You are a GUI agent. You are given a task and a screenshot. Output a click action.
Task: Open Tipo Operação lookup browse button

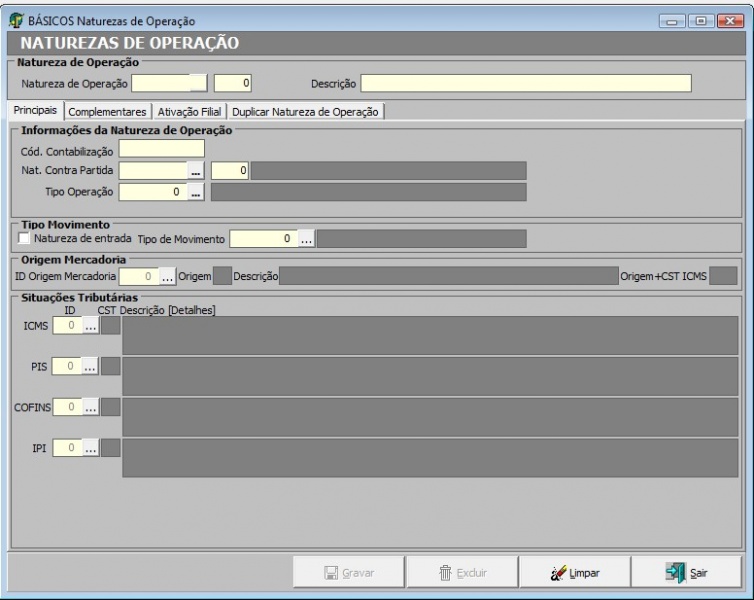pos(196,192)
